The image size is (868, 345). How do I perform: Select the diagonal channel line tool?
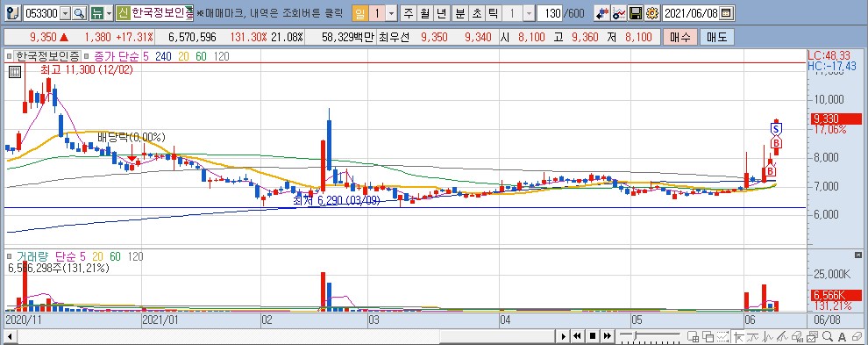(x=782, y=336)
